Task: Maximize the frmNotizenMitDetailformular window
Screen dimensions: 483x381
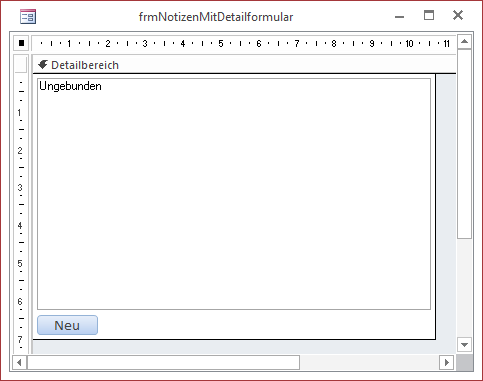Action: click(429, 15)
